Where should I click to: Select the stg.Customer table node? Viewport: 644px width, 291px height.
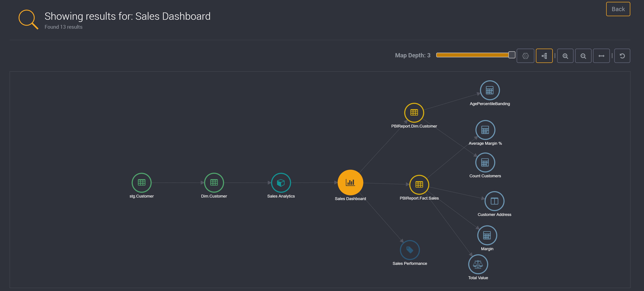click(x=142, y=183)
